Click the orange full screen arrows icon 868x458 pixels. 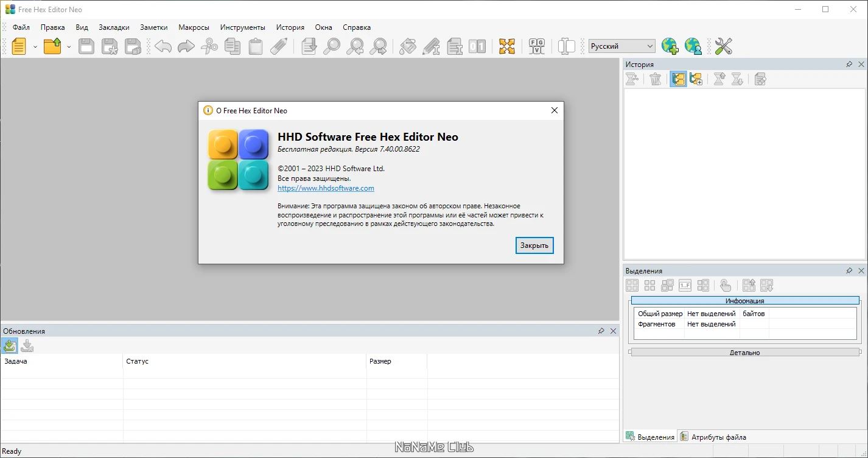coord(507,46)
